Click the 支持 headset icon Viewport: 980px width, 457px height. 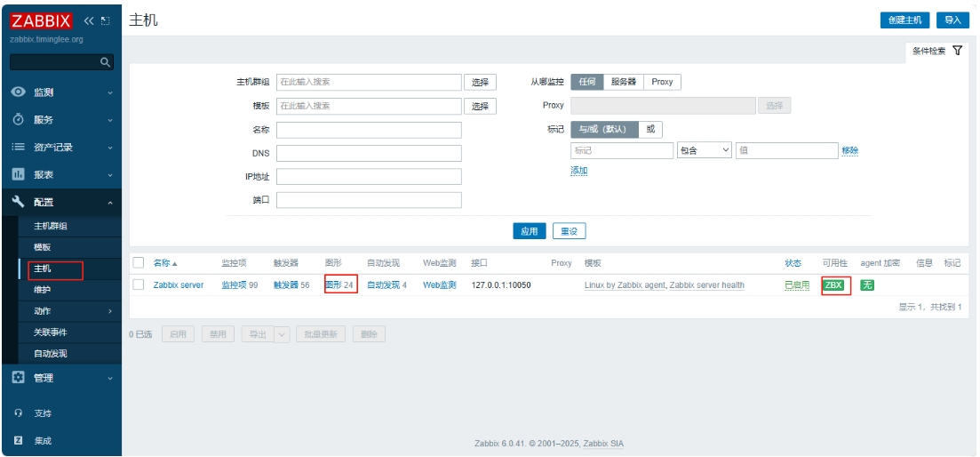[18, 413]
